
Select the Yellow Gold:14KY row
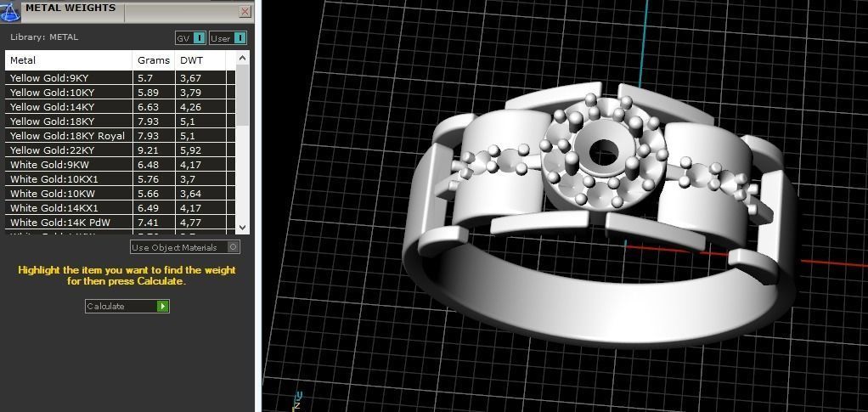(x=120, y=107)
